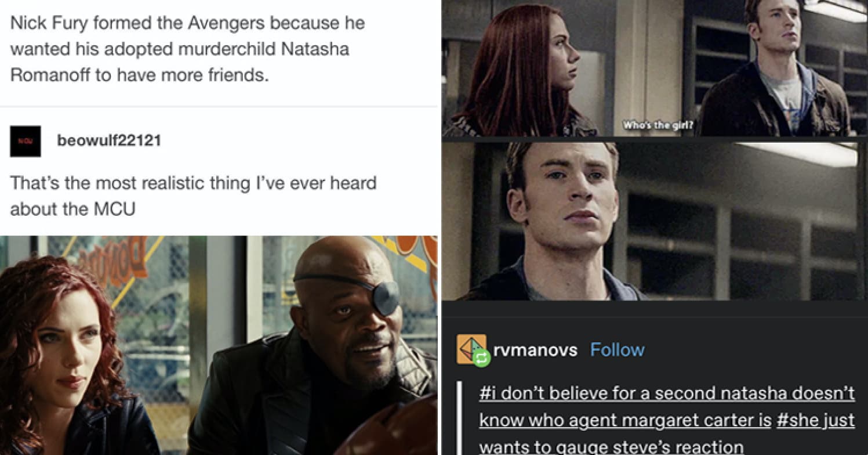The height and width of the screenshot is (455, 868).
Task: Click the diner scene image with the eyepatch
Action: 219,345
